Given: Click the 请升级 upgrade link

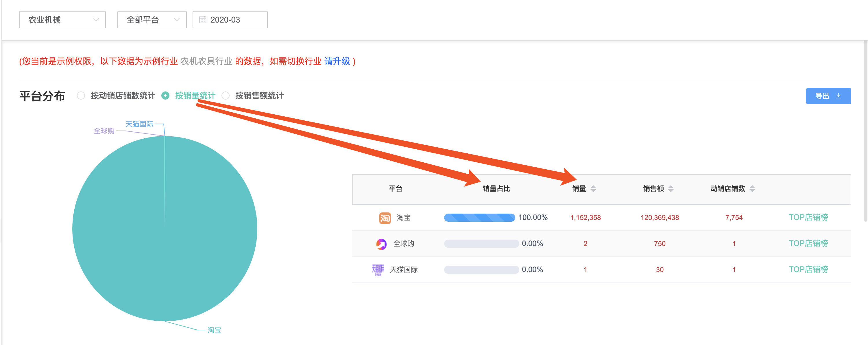Looking at the screenshot, I should click(337, 61).
